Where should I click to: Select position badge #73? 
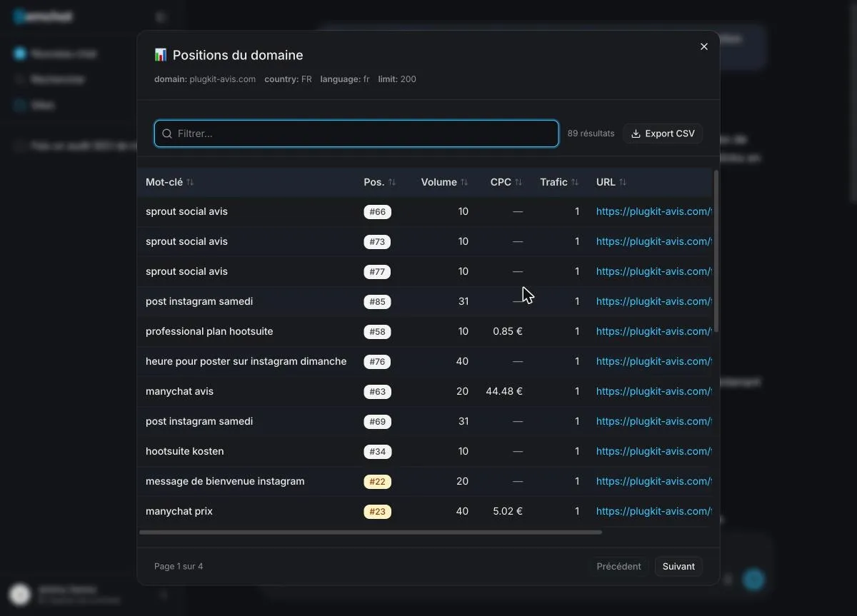pos(377,242)
